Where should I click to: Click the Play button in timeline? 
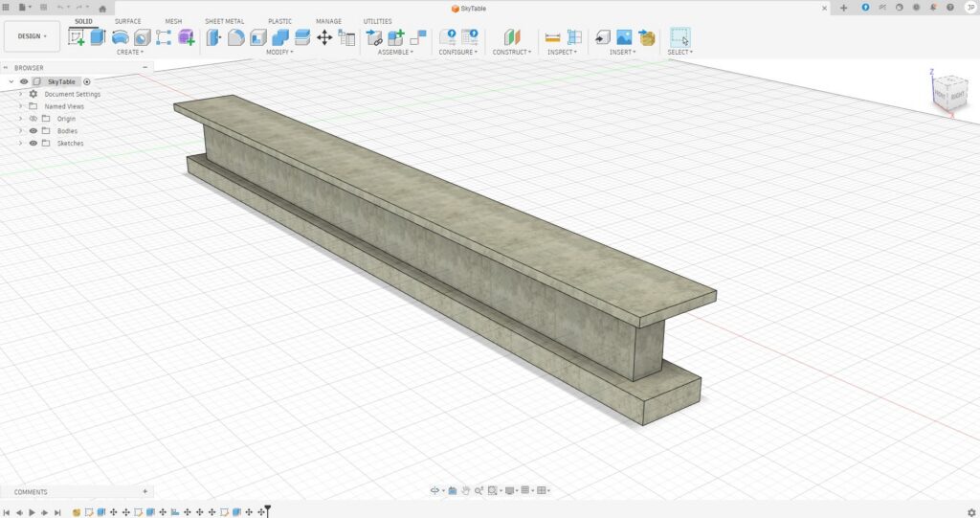coord(32,512)
